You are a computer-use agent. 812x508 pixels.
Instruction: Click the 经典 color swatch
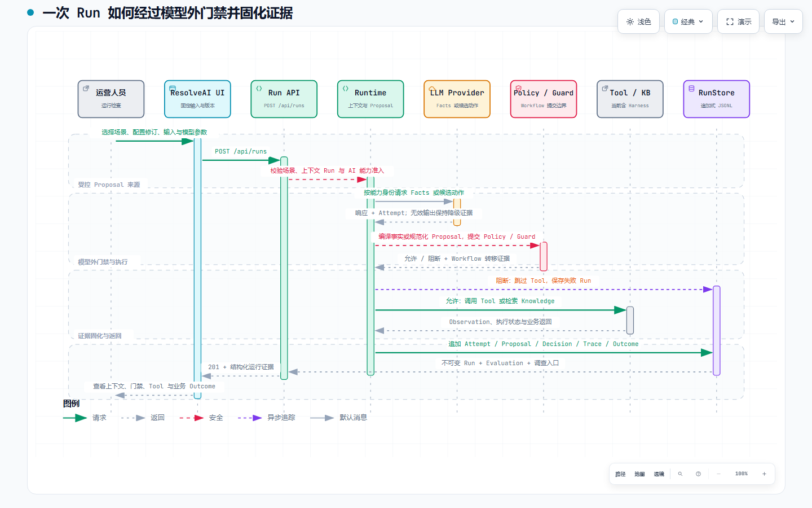[x=675, y=21]
